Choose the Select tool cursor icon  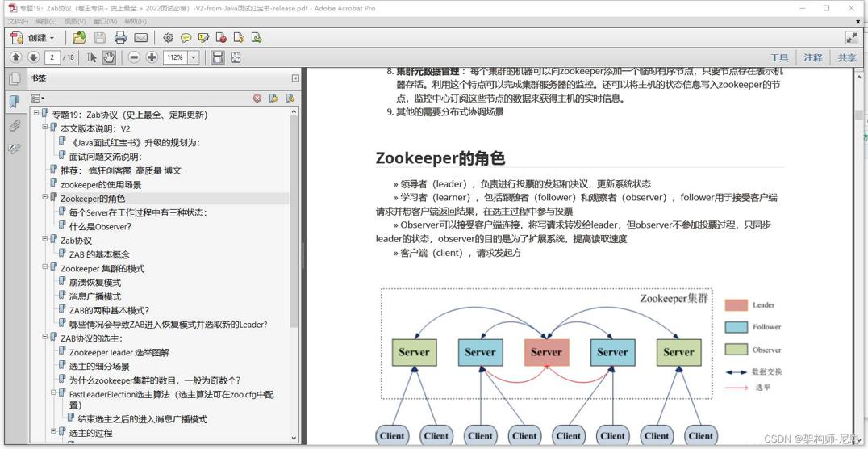[92, 57]
